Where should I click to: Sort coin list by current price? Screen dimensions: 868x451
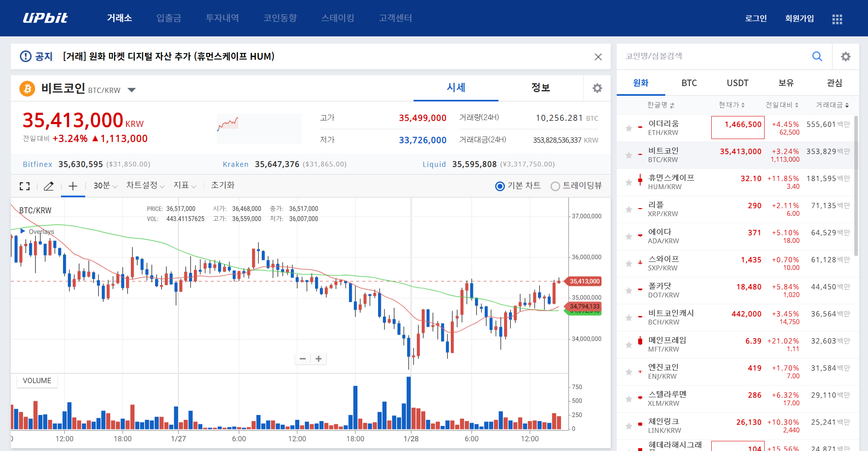[x=731, y=105]
